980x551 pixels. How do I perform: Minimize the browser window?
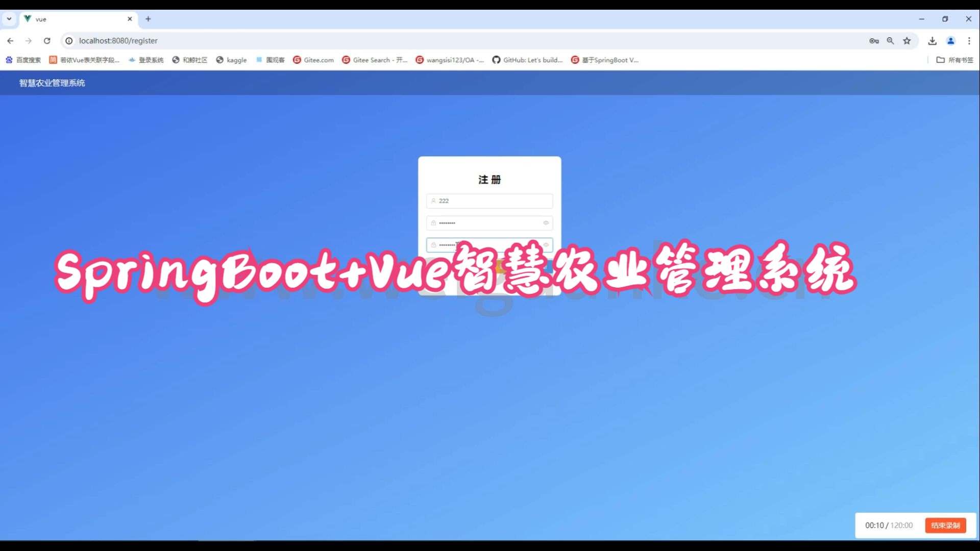click(x=921, y=19)
